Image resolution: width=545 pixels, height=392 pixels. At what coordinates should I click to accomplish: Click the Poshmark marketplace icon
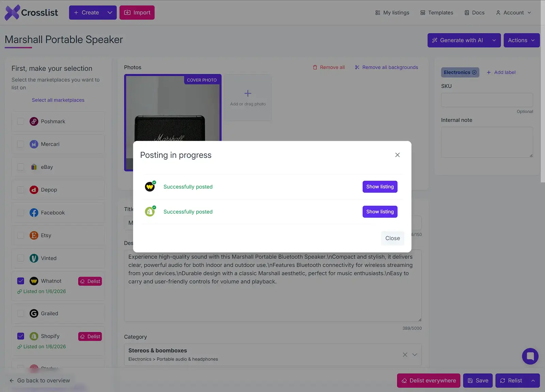point(34,121)
